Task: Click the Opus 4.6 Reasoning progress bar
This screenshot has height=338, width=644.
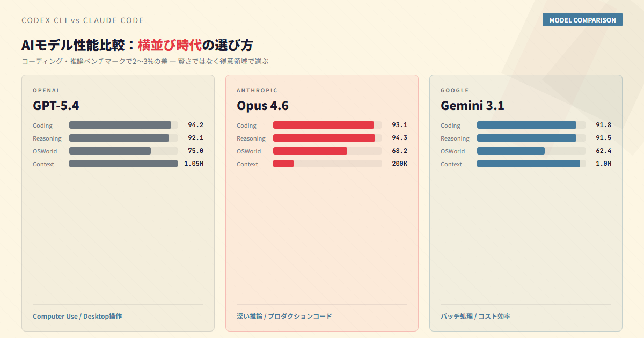Action: pos(327,138)
